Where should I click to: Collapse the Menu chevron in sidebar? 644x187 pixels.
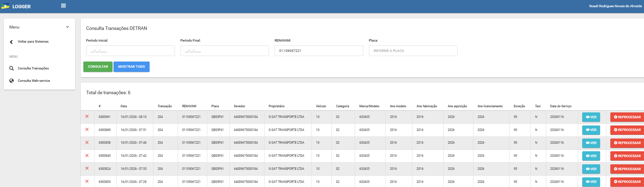coord(68,27)
